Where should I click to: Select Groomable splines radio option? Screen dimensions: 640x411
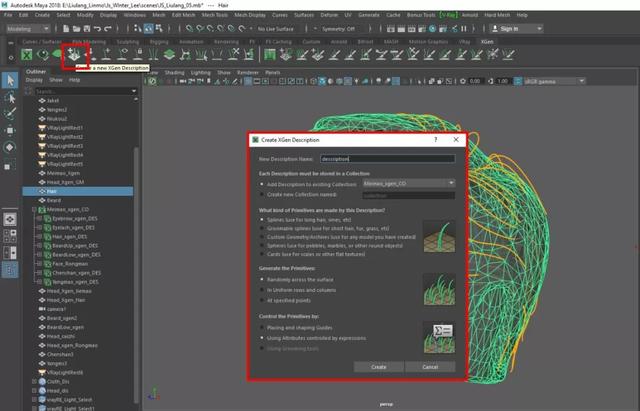pyautogui.click(x=262, y=228)
